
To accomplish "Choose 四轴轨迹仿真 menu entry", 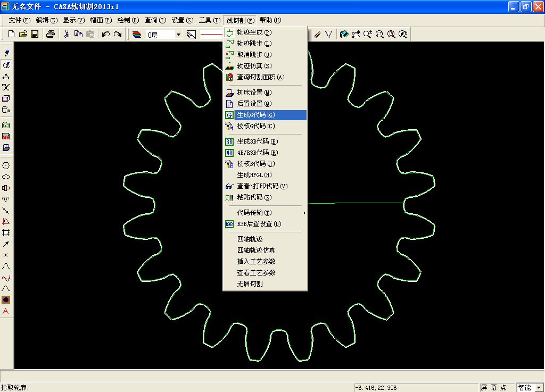I will point(265,251).
